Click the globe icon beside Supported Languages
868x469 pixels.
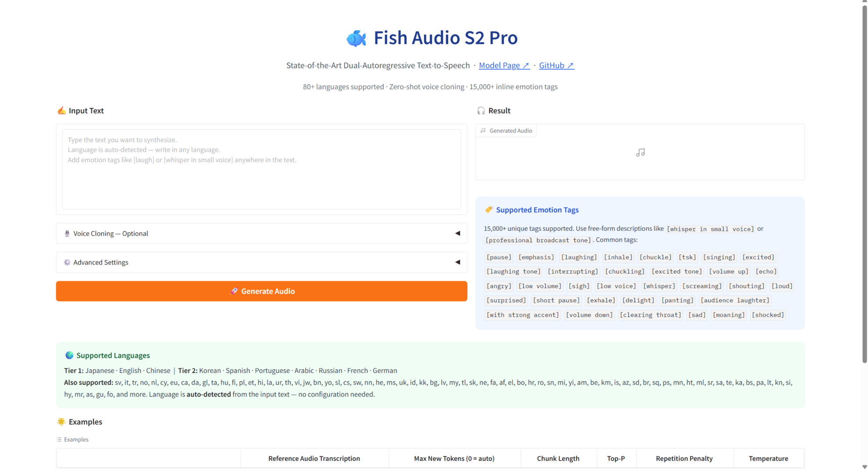pos(69,355)
